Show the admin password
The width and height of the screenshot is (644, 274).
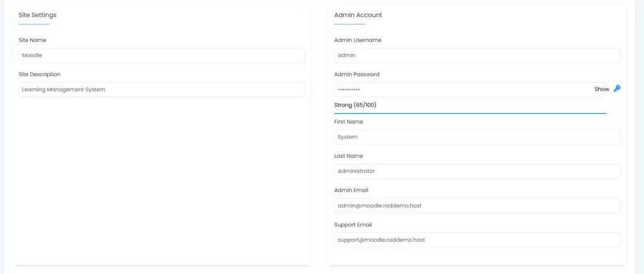601,89
